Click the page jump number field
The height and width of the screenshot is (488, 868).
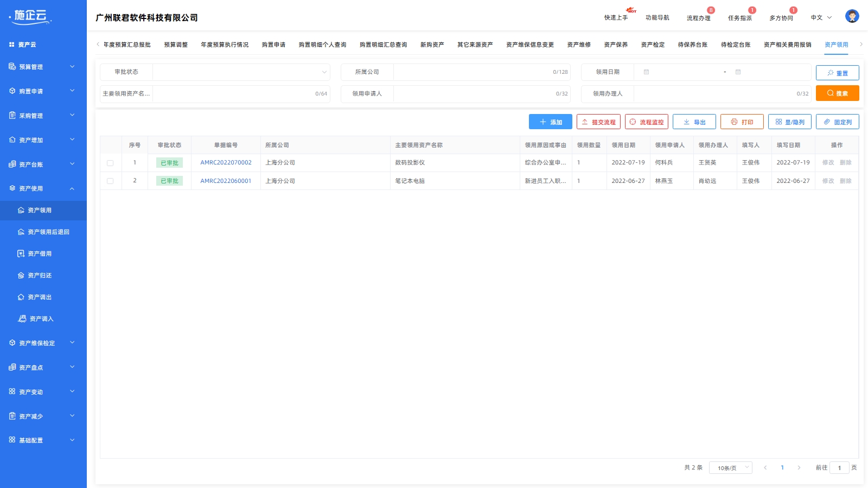[839, 467]
